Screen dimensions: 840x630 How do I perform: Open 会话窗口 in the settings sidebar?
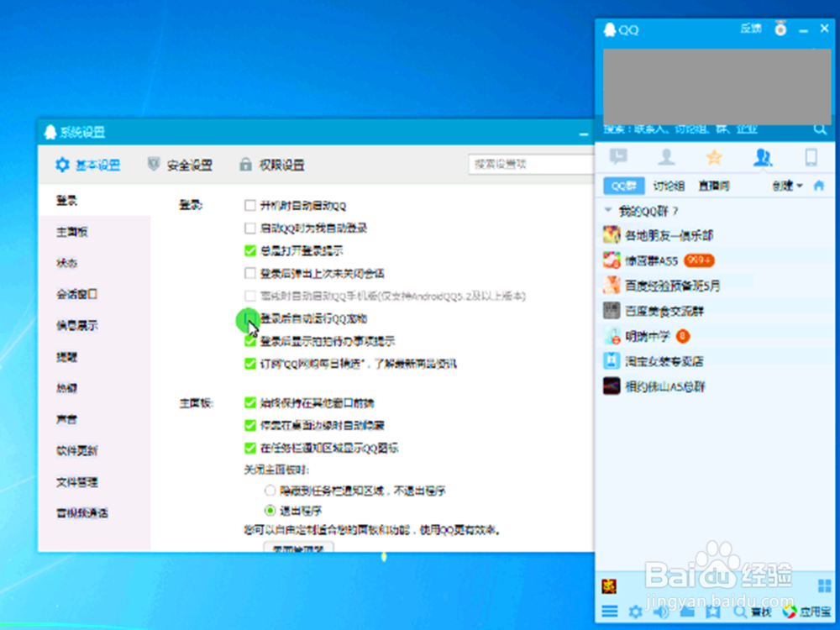[77, 294]
